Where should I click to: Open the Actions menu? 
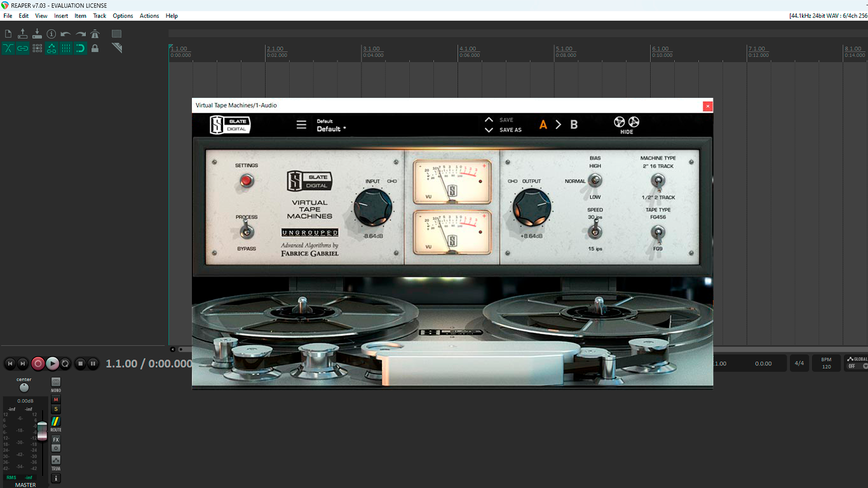(x=149, y=16)
